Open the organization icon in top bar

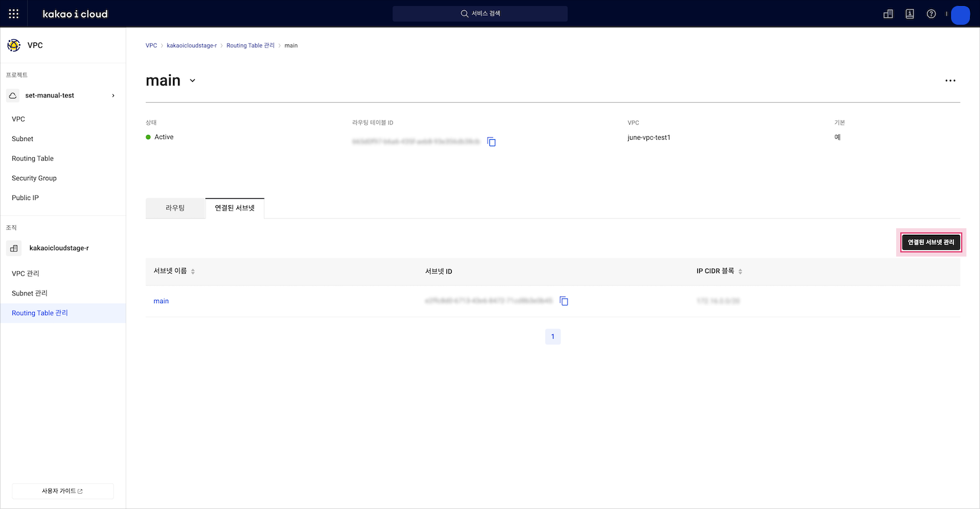tap(888, 14)
